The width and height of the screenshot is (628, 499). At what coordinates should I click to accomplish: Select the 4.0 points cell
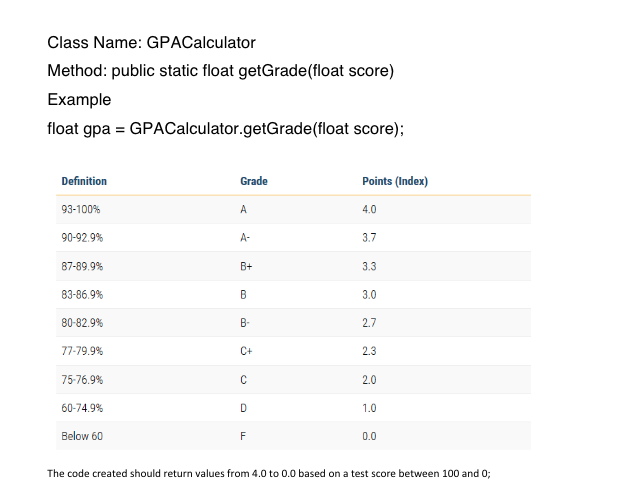[x=369, y=209]
